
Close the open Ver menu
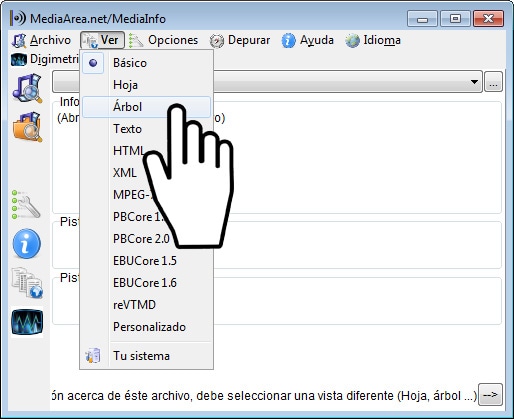(x=102, y=40)
